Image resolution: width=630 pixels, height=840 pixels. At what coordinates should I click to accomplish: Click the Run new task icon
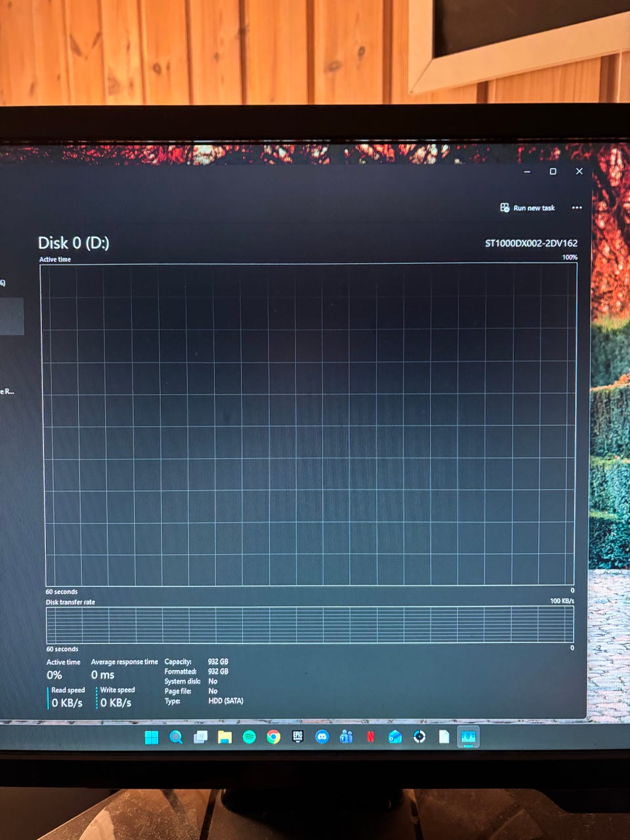pyautogui.click(x=505, y=207)
